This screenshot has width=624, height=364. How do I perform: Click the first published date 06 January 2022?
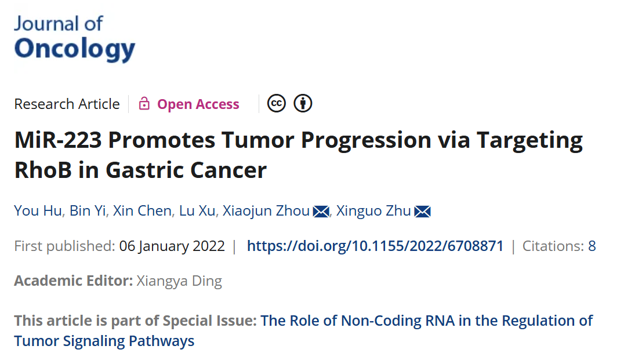172,246
